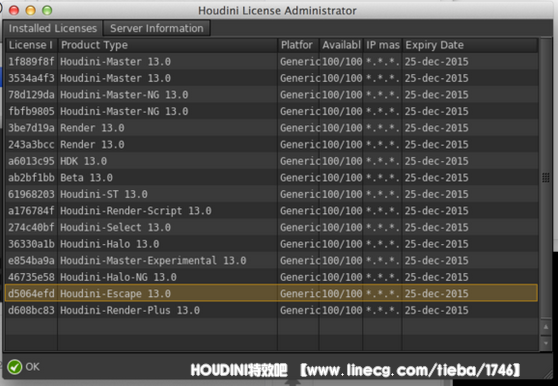Image resolution: width=558 pixels, height=387 pixels.
Task: Select license row 1f889f8f
Action: click(x=272, y=62)
